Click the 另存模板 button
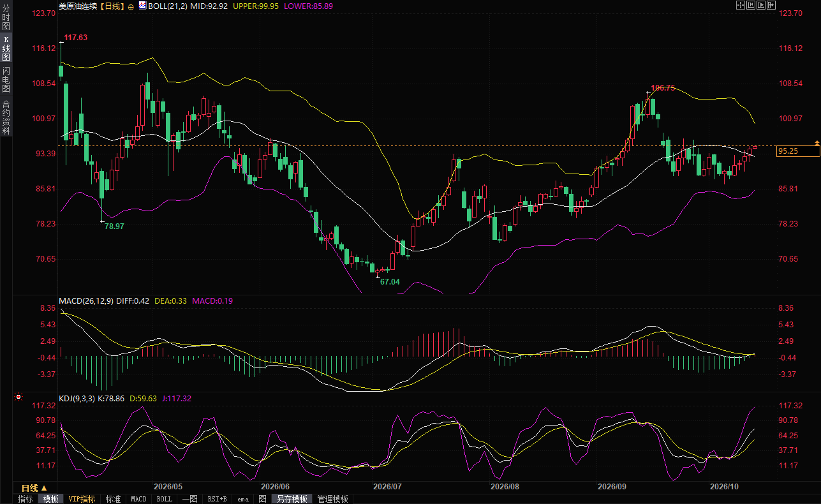 tap(292, 499)
